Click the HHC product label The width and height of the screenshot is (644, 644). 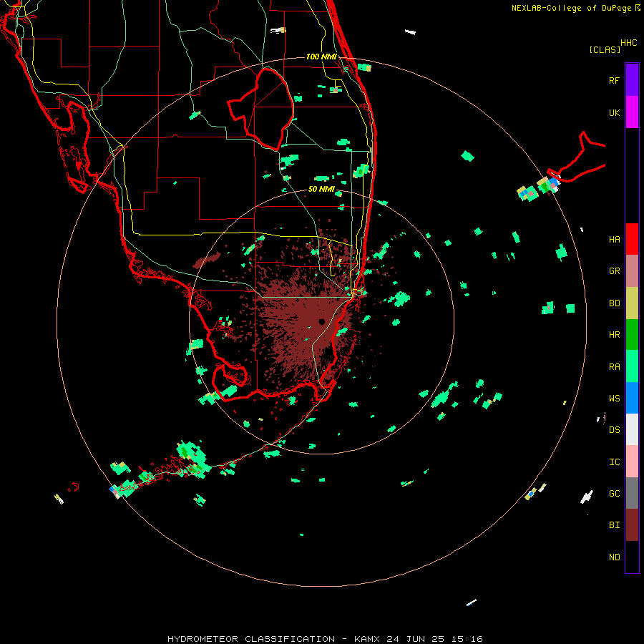[628, 43]
